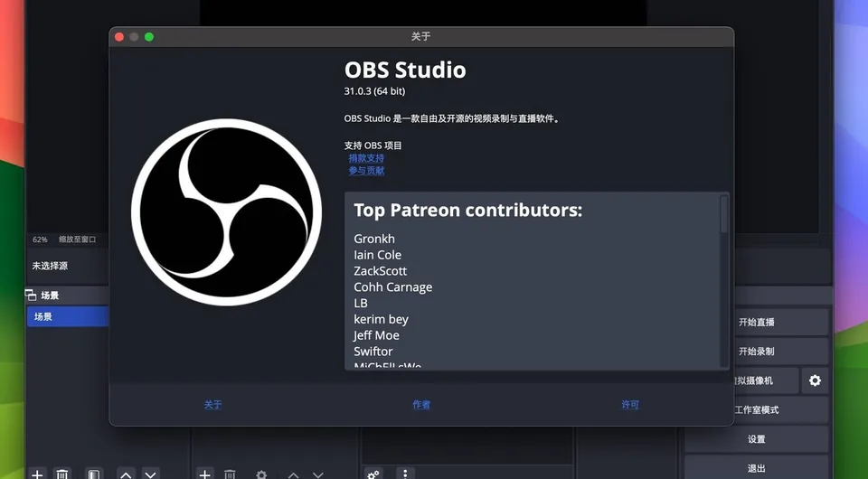868x479 pixels.
Task: Move source down with the Sources panel down arrow
Action: click(317, 474)
